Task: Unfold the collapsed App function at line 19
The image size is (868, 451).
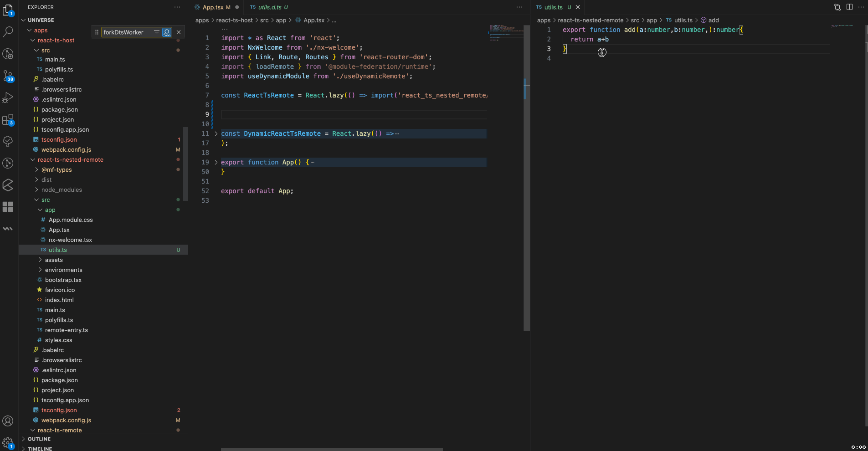Action: (216, 162)
